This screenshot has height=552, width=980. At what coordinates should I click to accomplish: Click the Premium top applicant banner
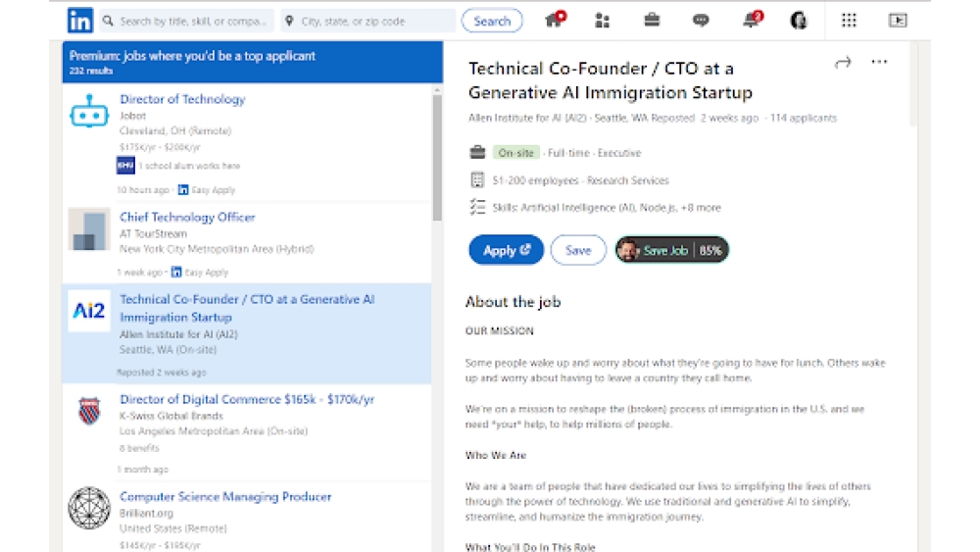click(253, 62)
